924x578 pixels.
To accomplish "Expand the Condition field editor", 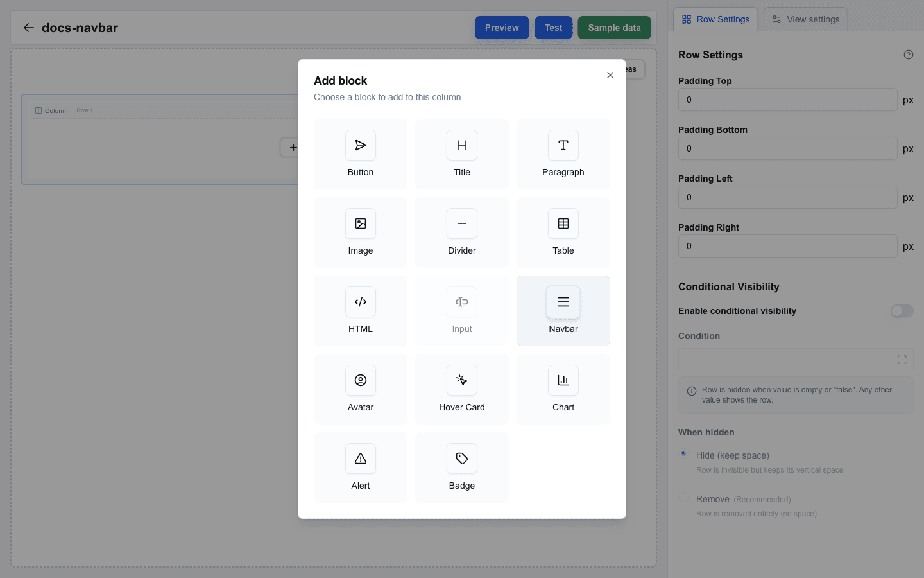I will tap(902, 360).
